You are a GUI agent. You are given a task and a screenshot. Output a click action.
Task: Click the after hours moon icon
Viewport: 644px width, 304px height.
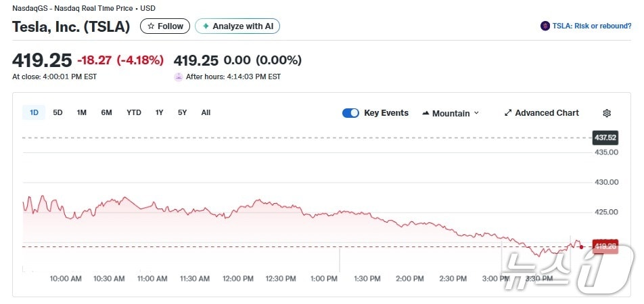coord(179,77)
